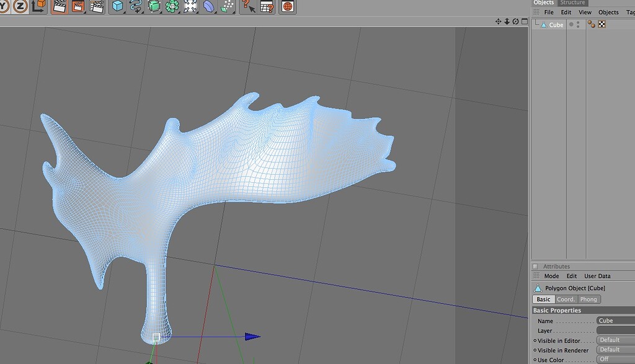635x364 pixels.
Task: Open Render Settings via the toolbar clapboard icon
Action: (x=96, y=7)
